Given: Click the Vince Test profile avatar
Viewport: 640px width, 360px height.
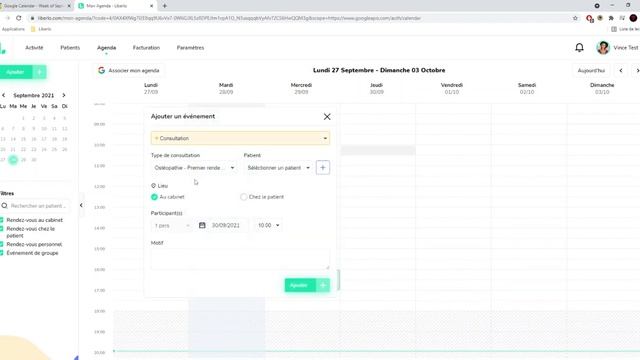Looking at the screenshot, I should point(603,48).
